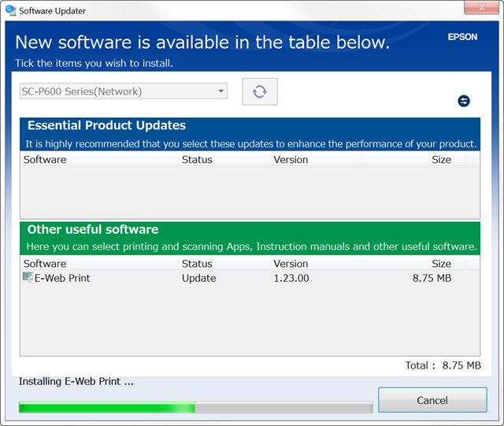
Task: Click 'Tick the items you wish to install' text
Action: point(94,63)
